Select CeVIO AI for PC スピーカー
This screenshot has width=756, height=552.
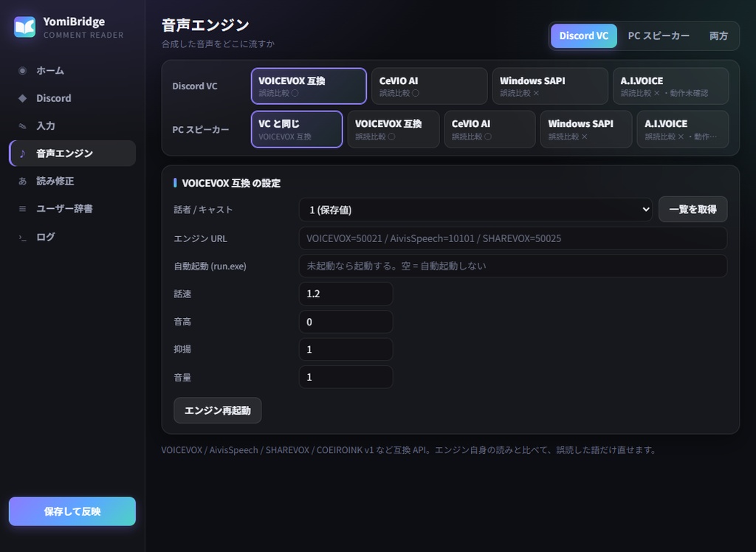tap(489, 129)
